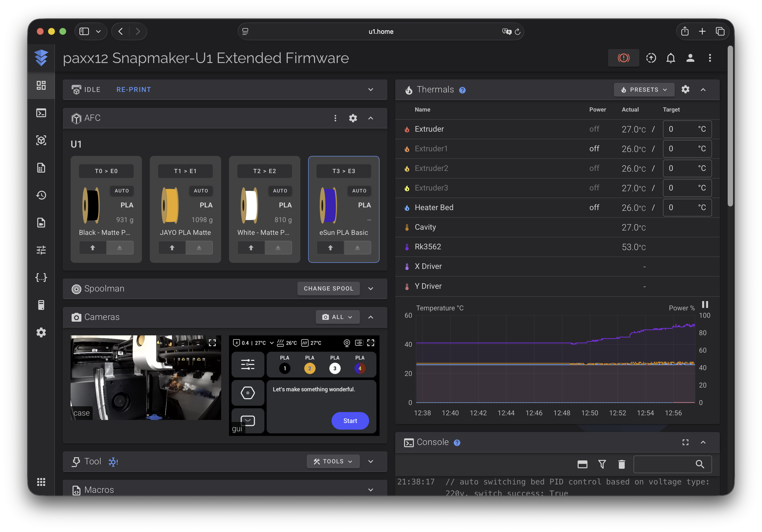The height and width of the screenshot is (532, 762).
Task: Toggle AUTO on T2 > E2 lane
Action: pos(280,191)
